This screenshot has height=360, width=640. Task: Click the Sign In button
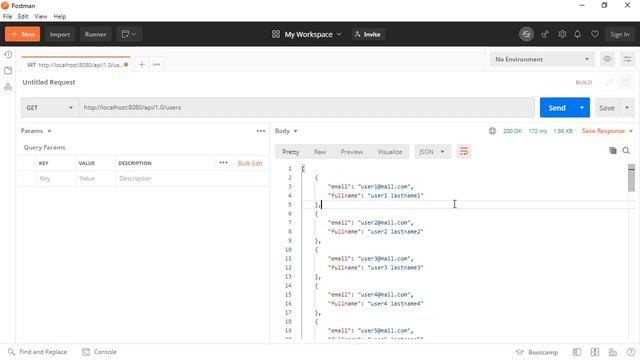click(620, 34)
